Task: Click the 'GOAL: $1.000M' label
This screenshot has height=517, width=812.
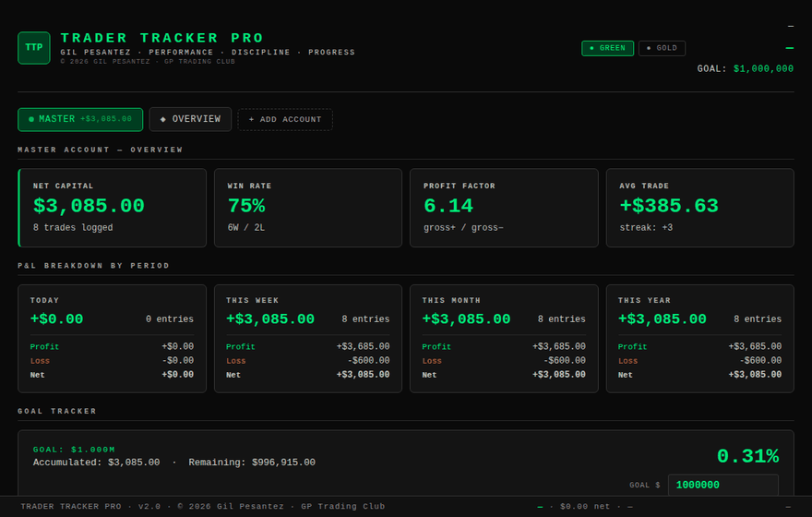Action: [x=74, y=450]
